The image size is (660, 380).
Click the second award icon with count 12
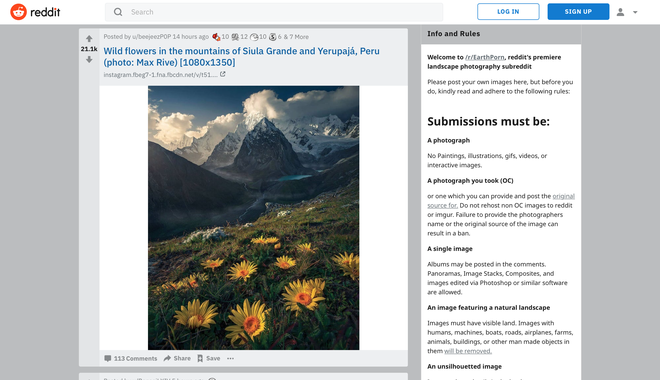(x=235, y=37)
